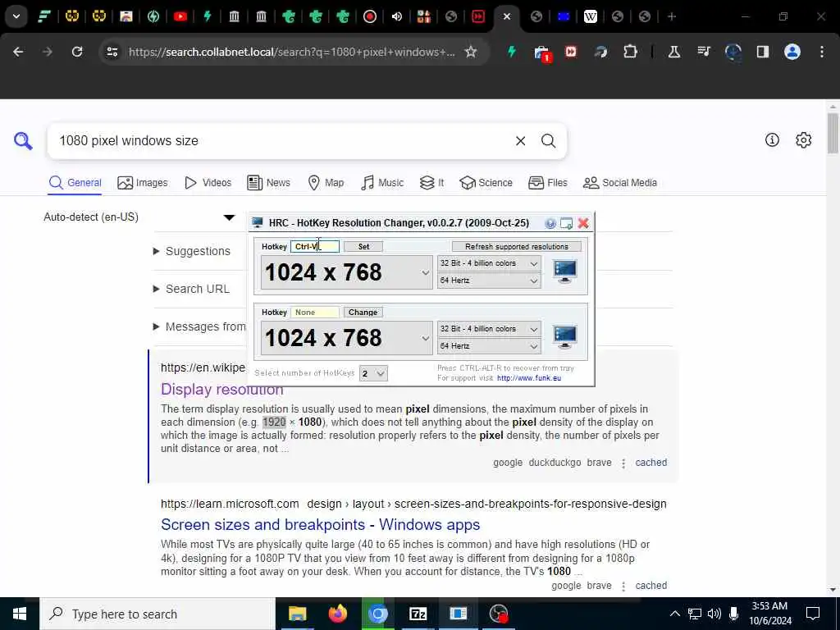Open browser extensions puzzle icon
This screenshot has height=630, width=840.
[x=630, y=52]
